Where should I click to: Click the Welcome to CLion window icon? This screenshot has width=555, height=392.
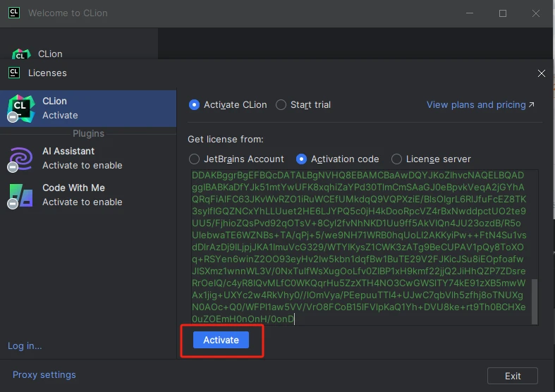pos(13,13)
